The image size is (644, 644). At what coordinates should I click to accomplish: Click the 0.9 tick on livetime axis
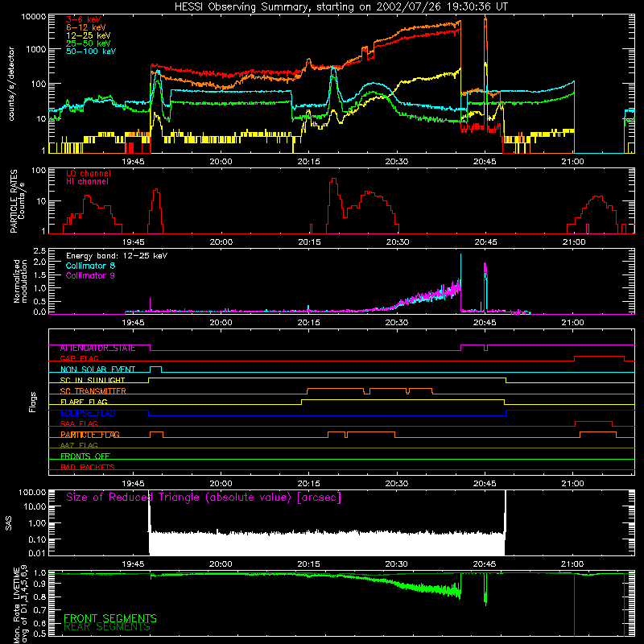tap(40, 583)
